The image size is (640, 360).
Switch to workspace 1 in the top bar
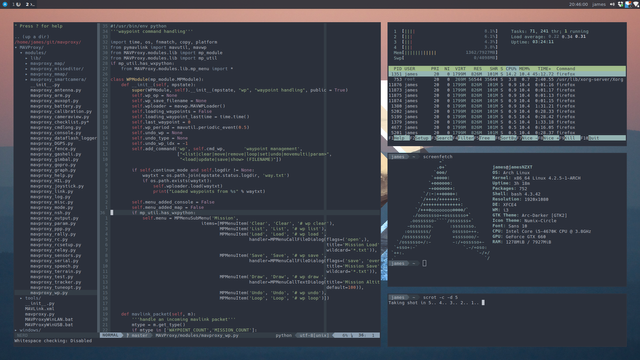pos(16,4)
